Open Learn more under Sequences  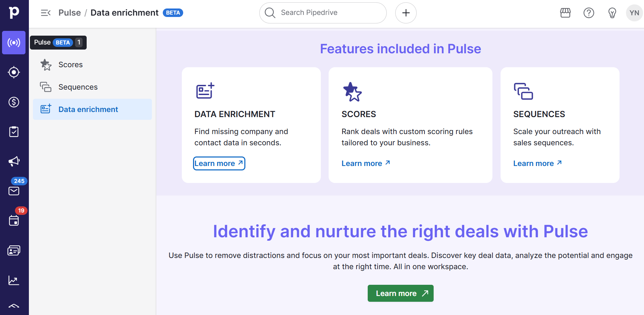click(x=537, y=163)
